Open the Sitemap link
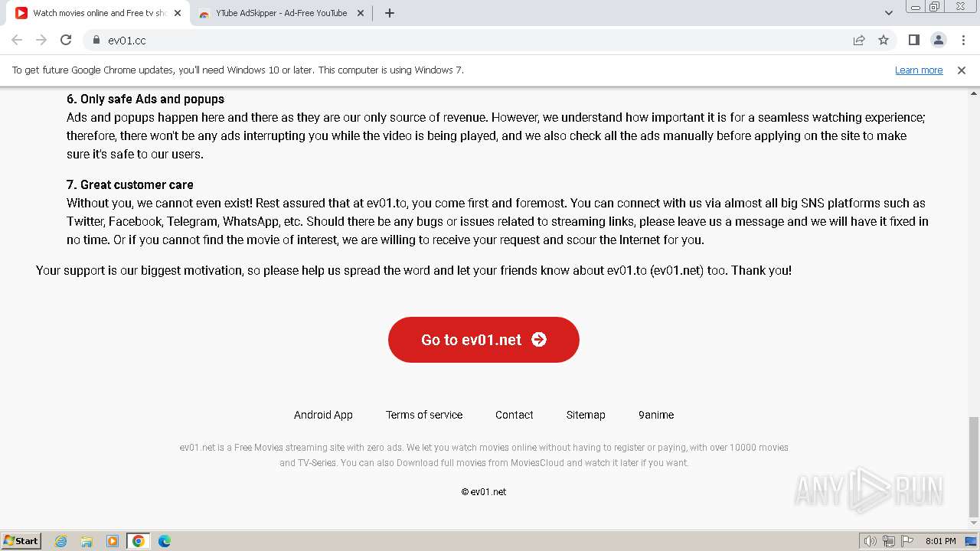Screen dimensions: 980x551 586,415
